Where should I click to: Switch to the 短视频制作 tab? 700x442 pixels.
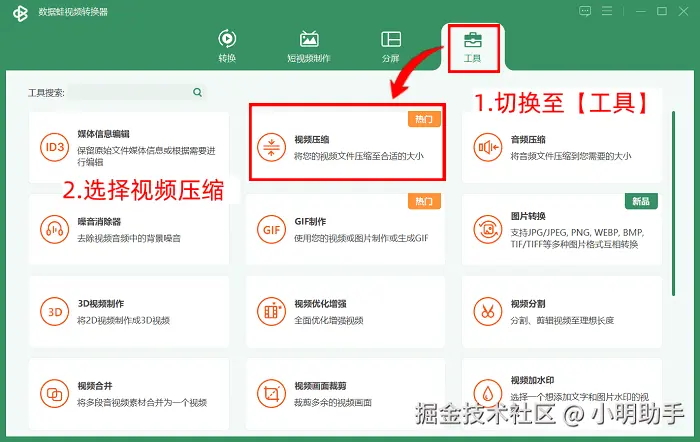point(309,46)
